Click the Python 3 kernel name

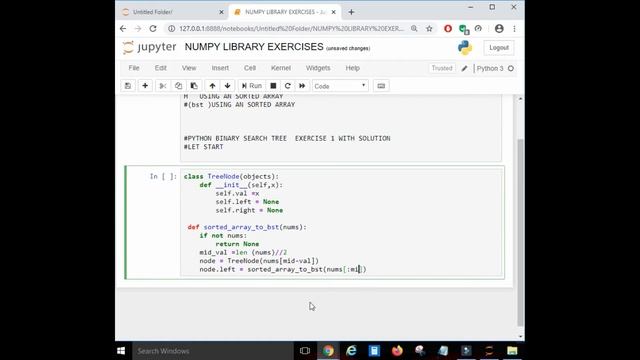click(490, 69)
